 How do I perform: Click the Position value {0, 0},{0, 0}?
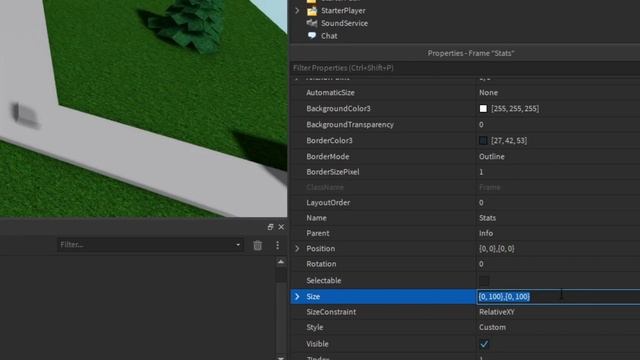[497, 249]
